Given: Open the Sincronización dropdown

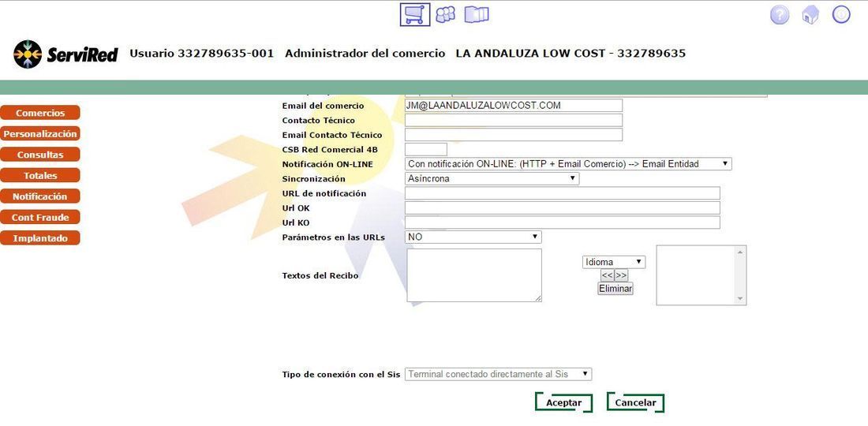Looking at the screenshot, I should pos(492,179).
